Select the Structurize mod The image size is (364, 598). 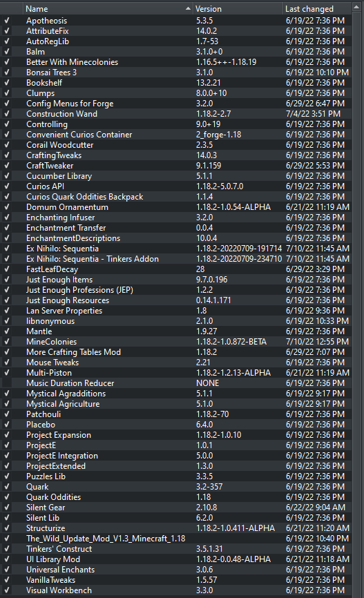[x=175, y=528]
